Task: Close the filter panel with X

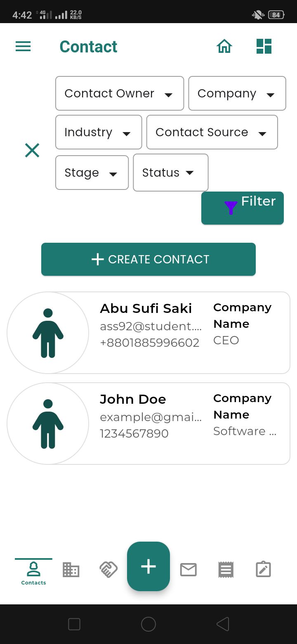Action: [x=32, y=151]
